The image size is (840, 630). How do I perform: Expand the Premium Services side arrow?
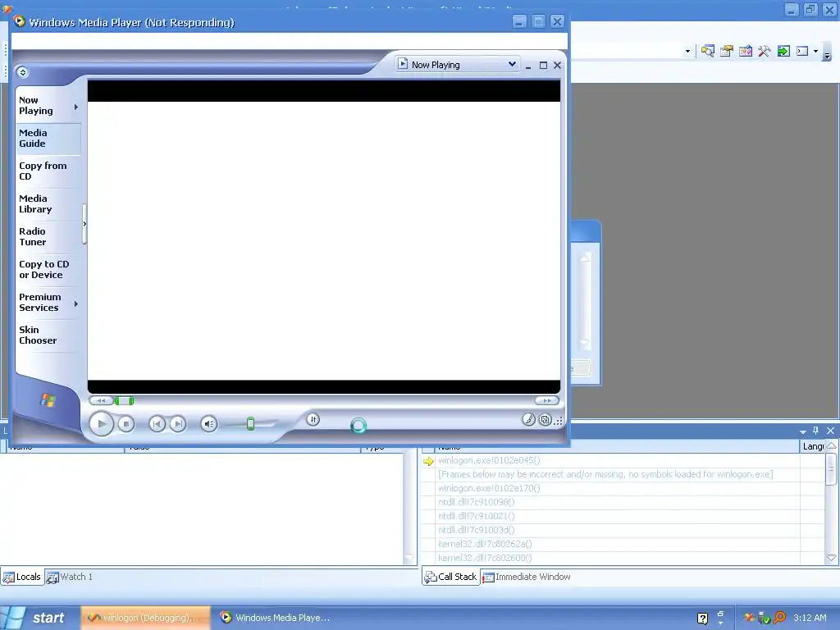point(76,304)
